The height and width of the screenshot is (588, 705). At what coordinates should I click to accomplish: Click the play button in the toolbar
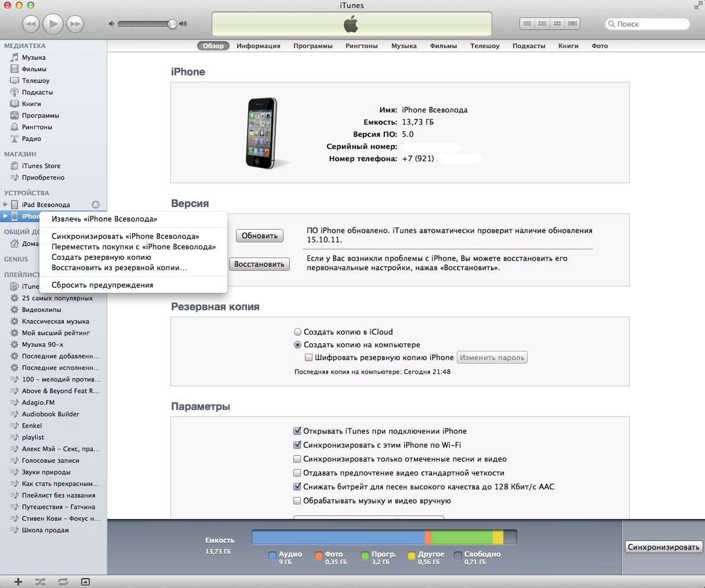point(53,24)
